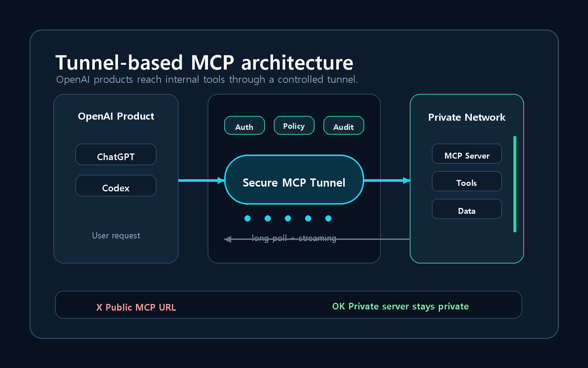Click the Data box in Private Network
The height and width of the screenshot is (368, 588).
click(467, 209)
